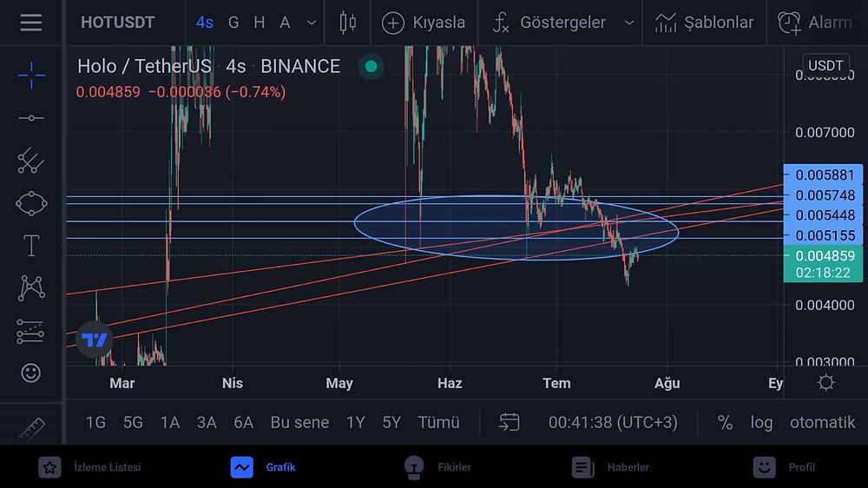This screenshot has width=868, height=488.
Task: Set range to 6A
Action: click(244, 423)
